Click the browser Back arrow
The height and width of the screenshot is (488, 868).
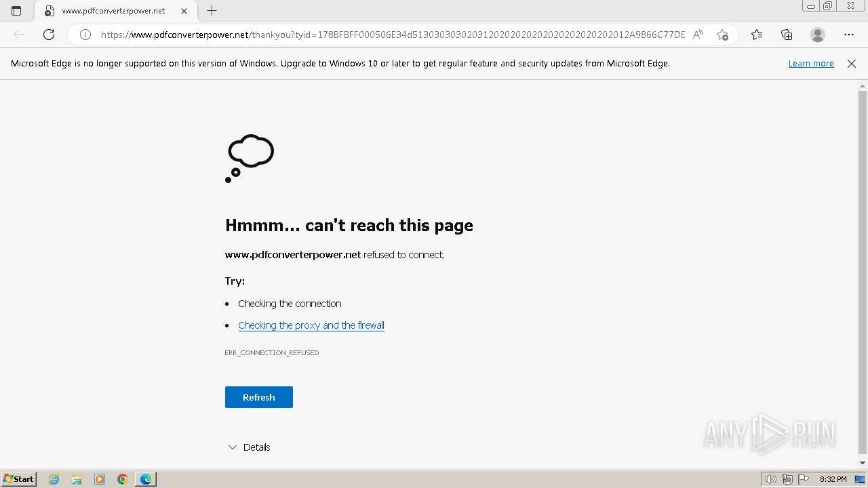coord(19,35)
